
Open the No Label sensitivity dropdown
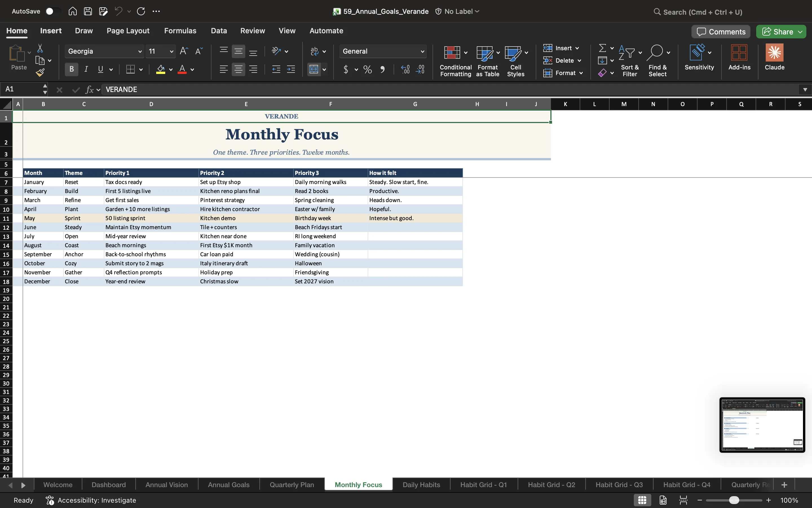coord(458,11)
